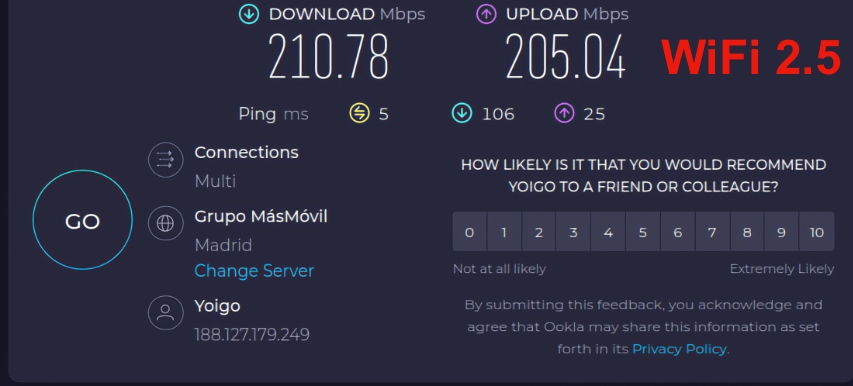Start a new test with GO button

[x=83, y=220]
